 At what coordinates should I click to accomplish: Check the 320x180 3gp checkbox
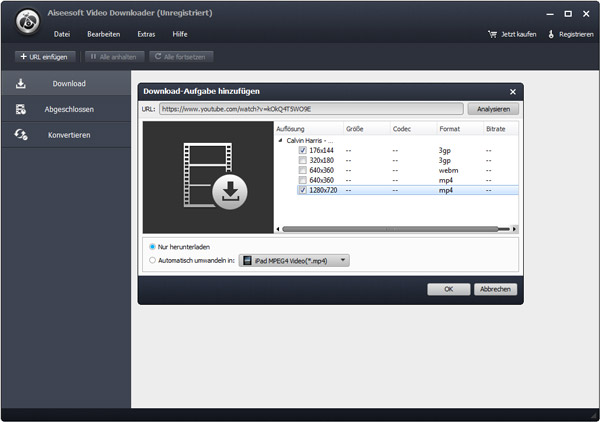pyautogui.click(x=303, y=160)
